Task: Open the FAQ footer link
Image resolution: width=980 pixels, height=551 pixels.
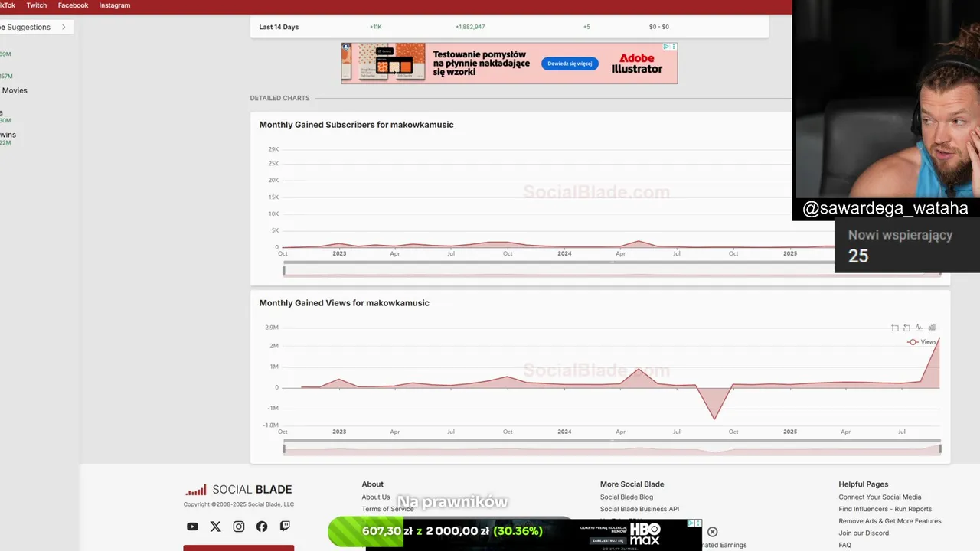Action: click(844, 545)
